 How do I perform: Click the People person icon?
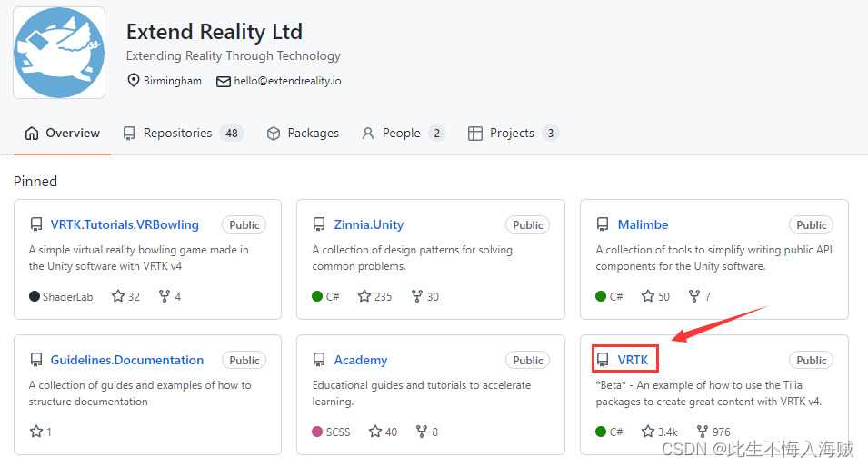pos(367,134)
